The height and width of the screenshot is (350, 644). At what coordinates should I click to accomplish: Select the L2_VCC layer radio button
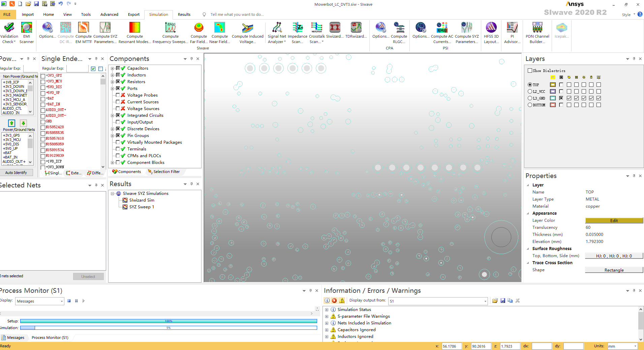[x=530, y=91]
